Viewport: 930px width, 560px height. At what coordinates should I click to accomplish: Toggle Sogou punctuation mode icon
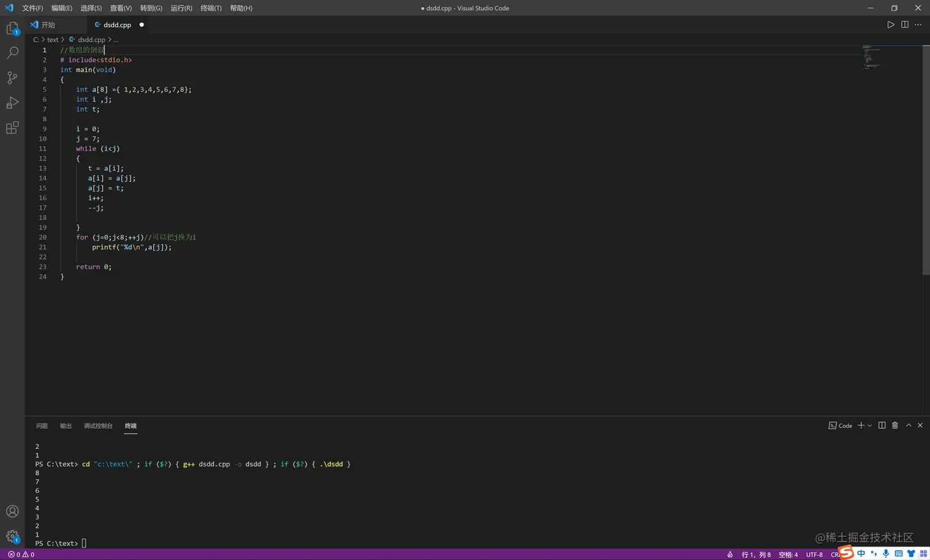pos(873,554)
